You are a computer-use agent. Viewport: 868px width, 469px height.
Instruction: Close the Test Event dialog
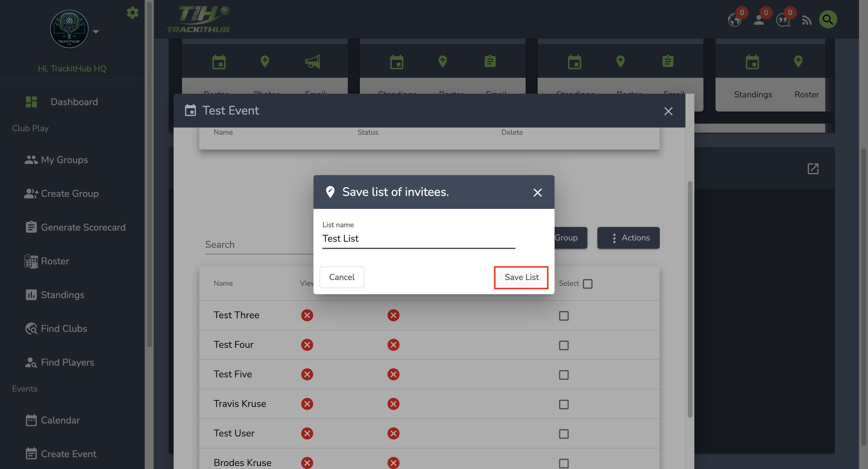click(x=668, y=111)
